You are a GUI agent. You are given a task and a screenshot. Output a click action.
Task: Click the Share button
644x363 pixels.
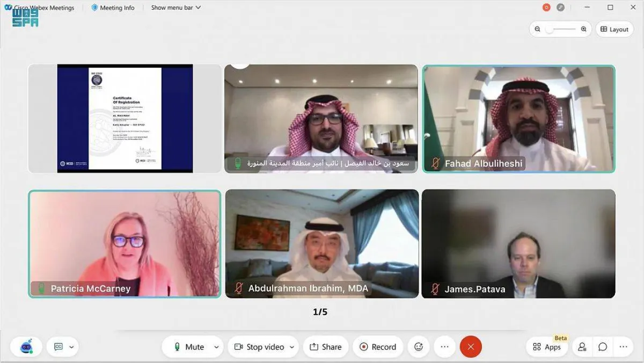(325, 347)
